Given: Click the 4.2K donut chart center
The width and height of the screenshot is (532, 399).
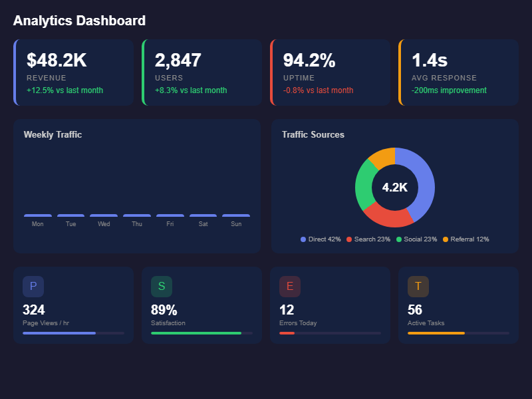Looking at the screenshot, I should [x=395, y=188].
